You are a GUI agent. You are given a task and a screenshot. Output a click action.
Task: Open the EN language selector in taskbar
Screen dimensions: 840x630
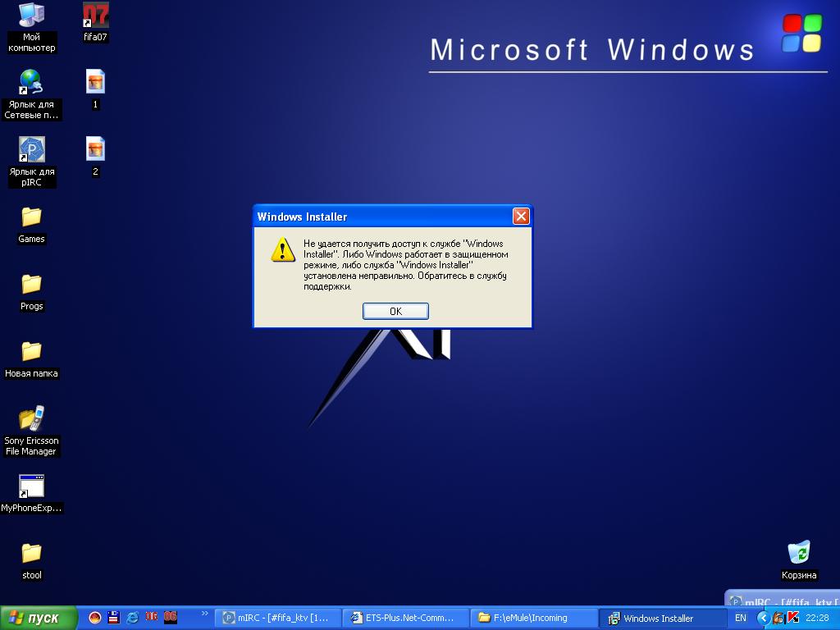(741, 618)
